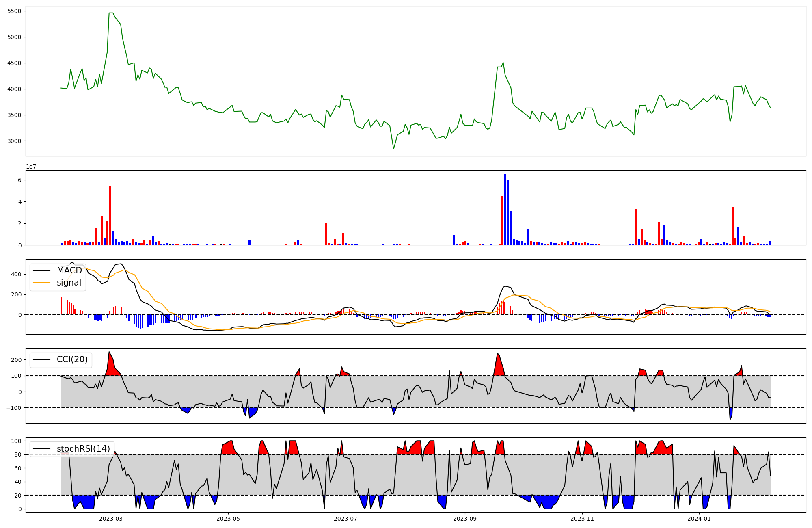Screen dimensions: 812x528
Task: Click the price line's highest peak
Action: tap(111, 13)
